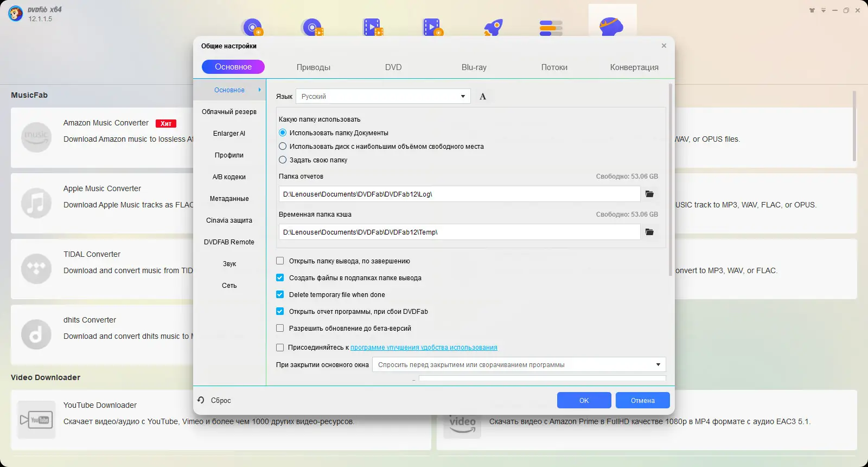This screenshot has height=467, width=868.
Task: Select DVDFAB Remote in the sidebar
Action: click(229, 242)
